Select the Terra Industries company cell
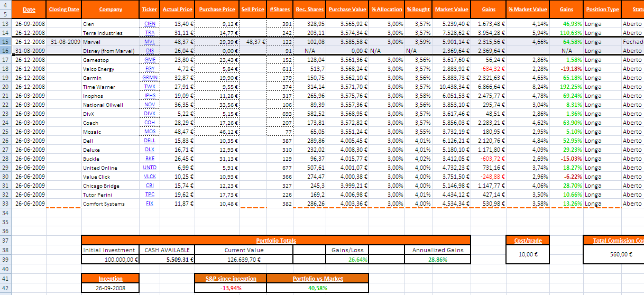The image size is (644, 295). 111,33
